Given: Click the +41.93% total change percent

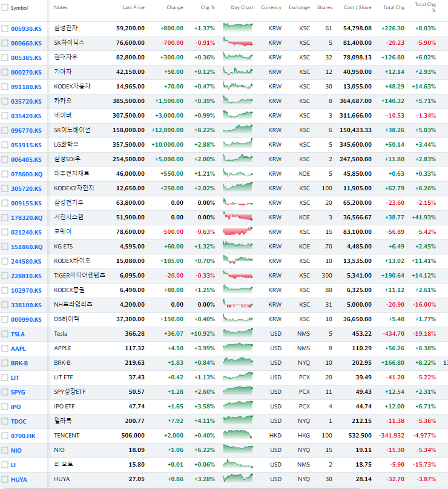Looking at the screenshot, I should 424,218.
